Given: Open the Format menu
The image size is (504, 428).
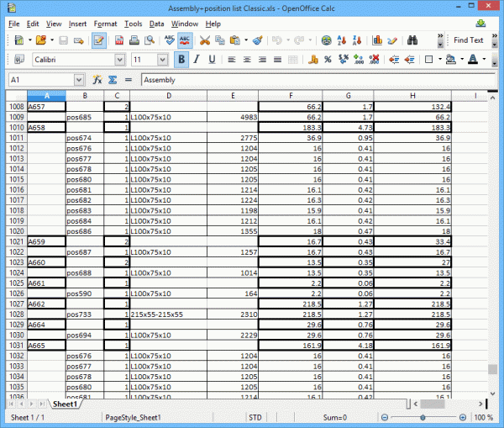Looking at the screenshot, I should (x=105, y=24).
